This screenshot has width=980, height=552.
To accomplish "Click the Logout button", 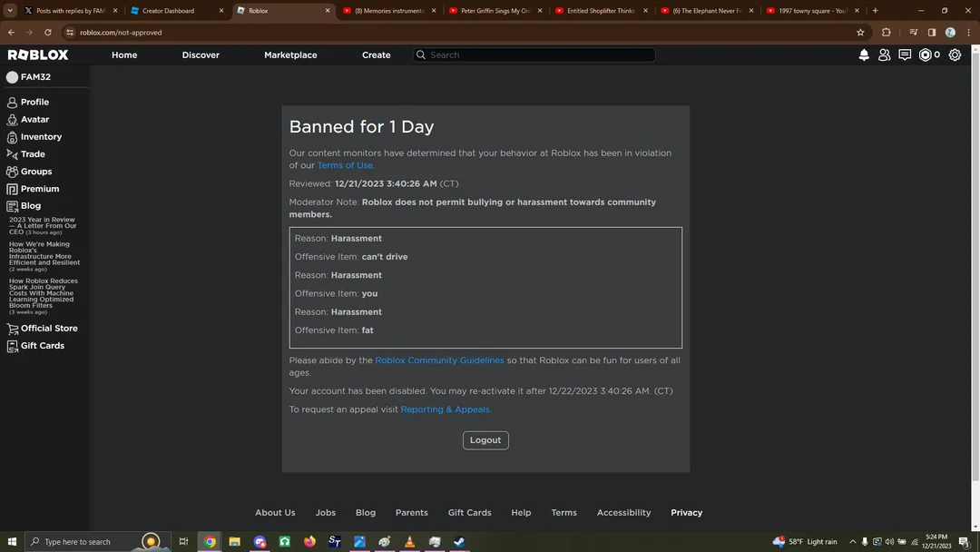I will click(x=485, y=439).
